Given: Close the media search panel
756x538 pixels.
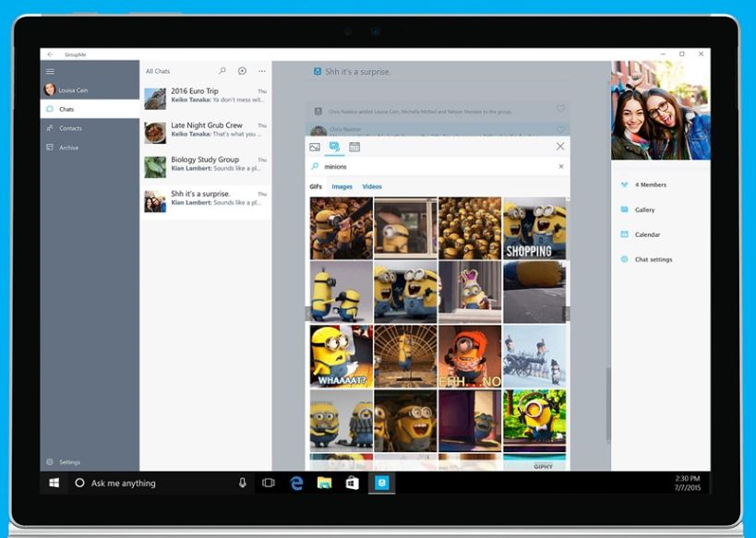Looking at the screenshot, I should pos(560,146).
